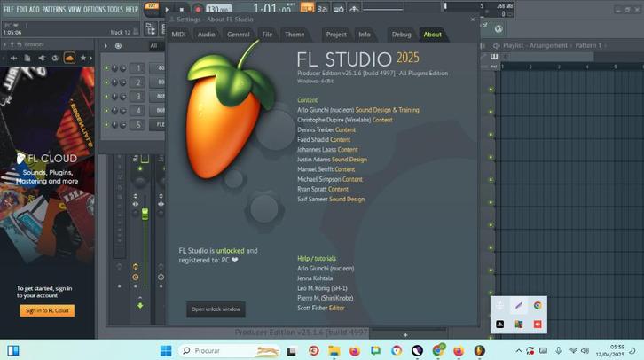Open Windows Start menu

pyautogui.click(x=166, y=350)
